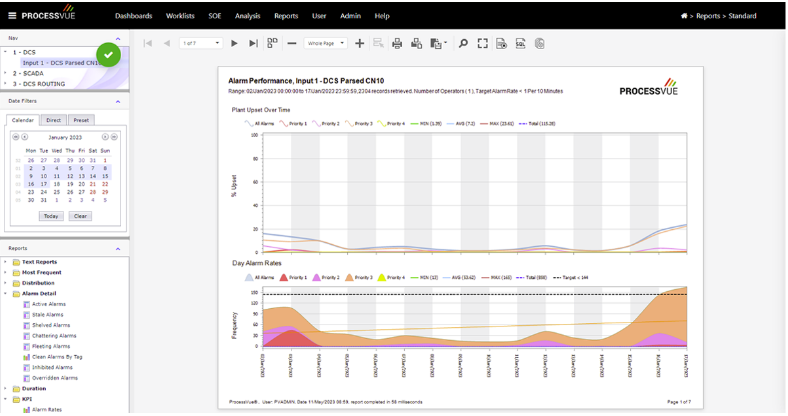Switch to the Preset date tab
Viewport: 788px width, 416px height.
pos(82,120)
